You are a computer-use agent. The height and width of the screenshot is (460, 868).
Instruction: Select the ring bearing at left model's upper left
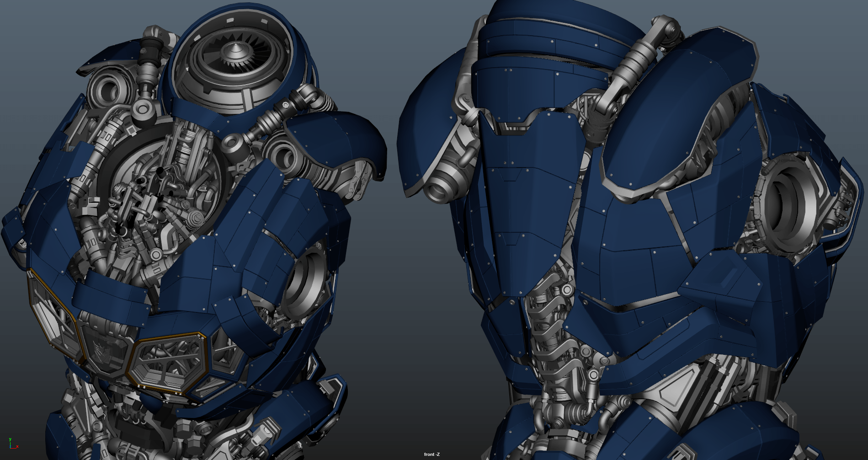pyautogui.click(x=108, y=89)
